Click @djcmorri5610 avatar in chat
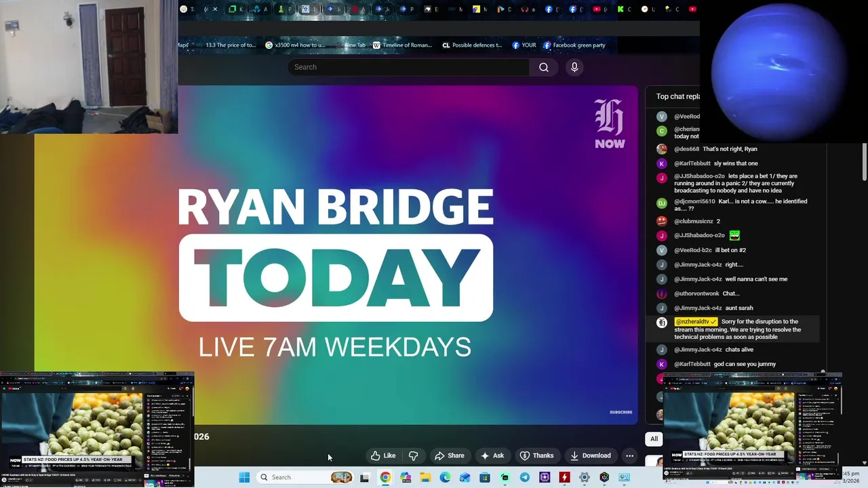Screen dimensions: 868x488 pyautogui.click(x=662, y=203)
